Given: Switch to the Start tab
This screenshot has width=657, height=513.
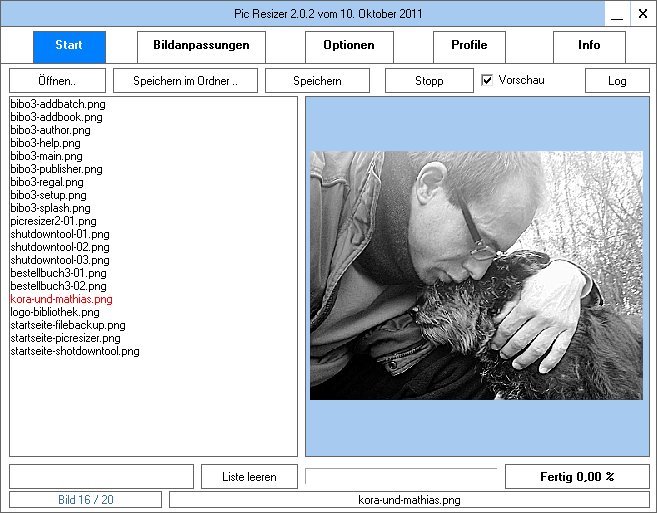Looking at the screenshot, I should [x=70, y=47].
